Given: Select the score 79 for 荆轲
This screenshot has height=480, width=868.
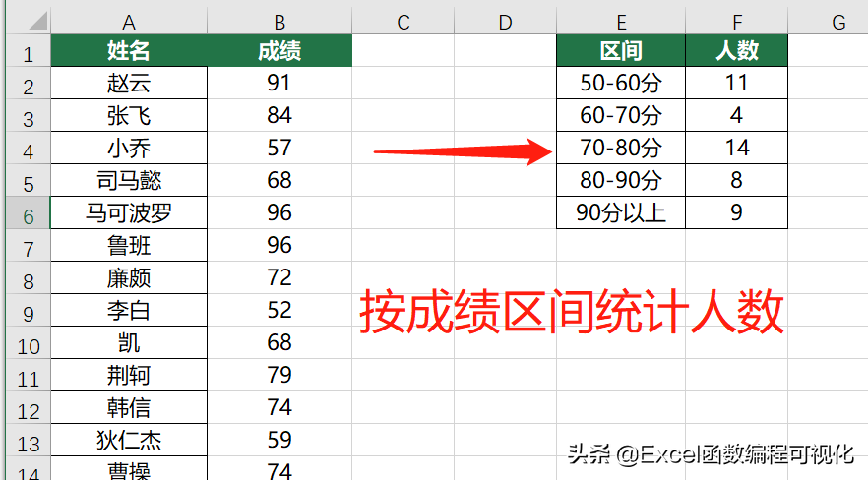Looking at the screenshot, I should 279,375.
